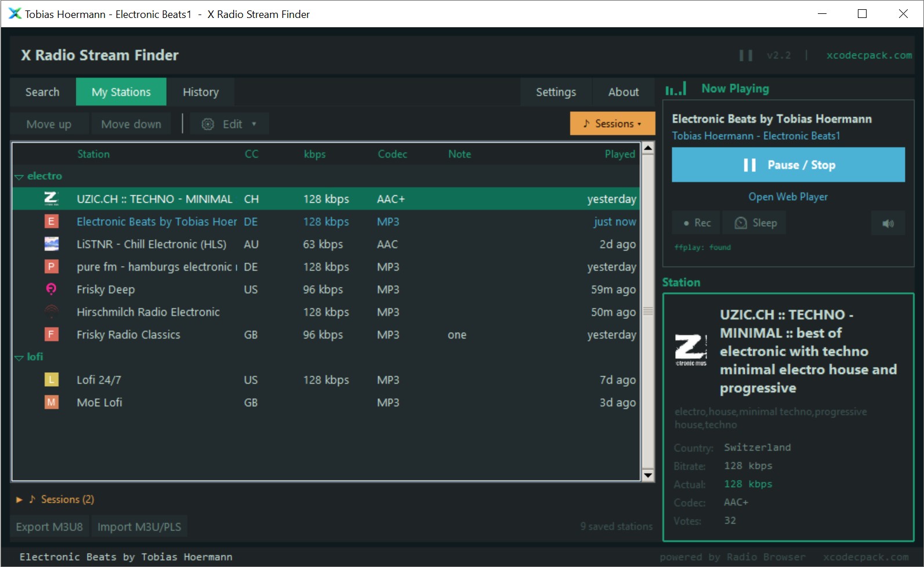Select the Frisky Radio Classics station
Screen dimensions: 924x567
click(326, 335)
